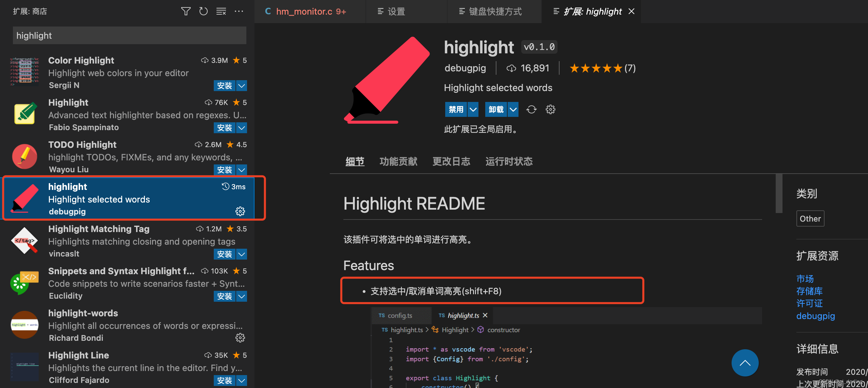Open the 存储库 repository link
Image resolution: width=868 pixels, height=388 pixels.
809,291
